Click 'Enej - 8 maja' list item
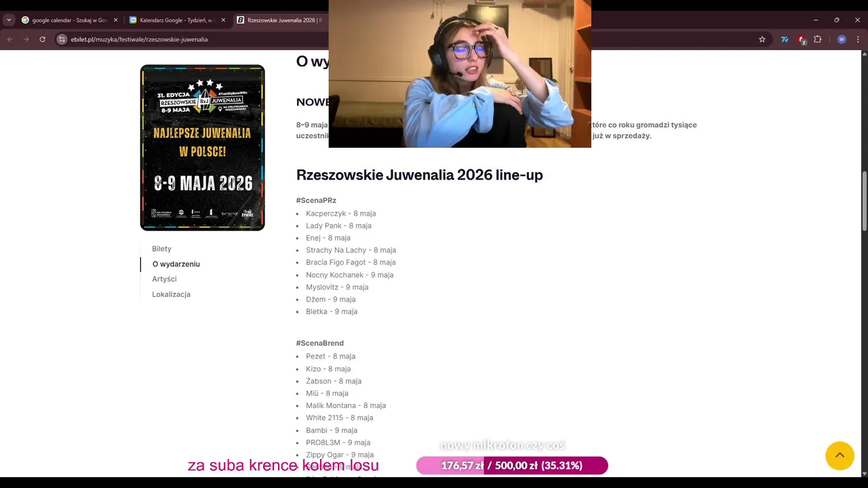 [x=328, y=238]
